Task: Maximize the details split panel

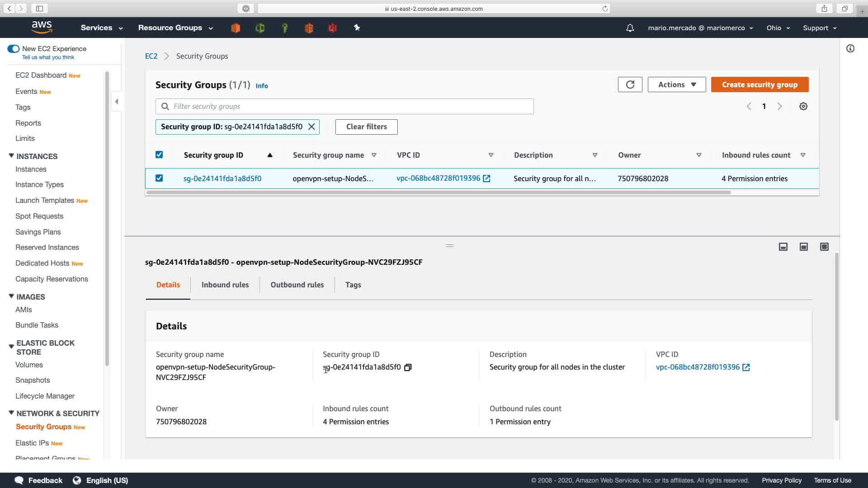Action: tap(824, 247)
